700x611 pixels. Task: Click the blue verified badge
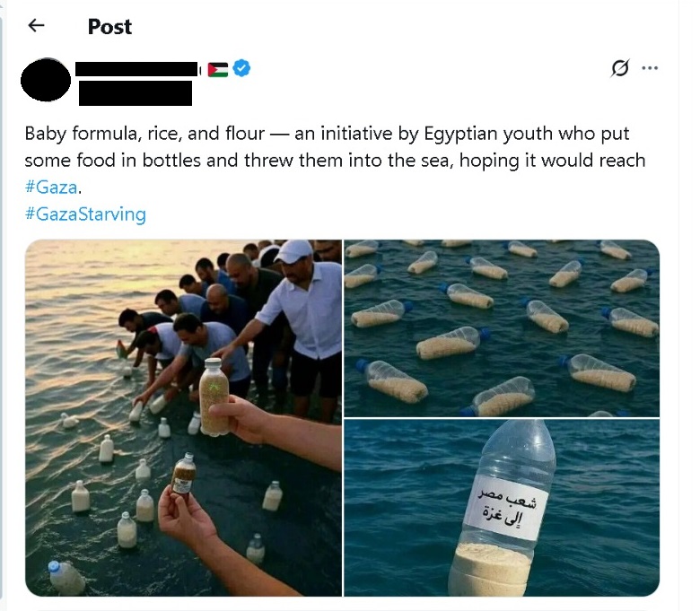click(x=241, y=68)
